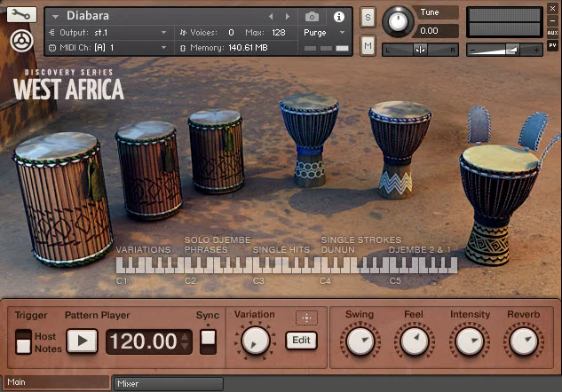The height and width of the screenshot is (392, 562).
Task: Show instrument info with the i icon
Action: pos(338,17)
